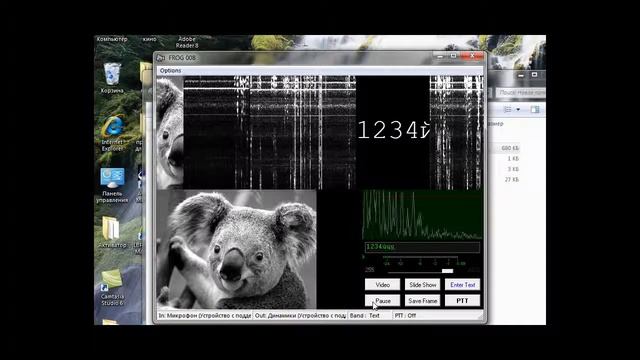Select the Adobe Reader 8 desktop label
Screen dimensions: 640x360
coord(187,42)
